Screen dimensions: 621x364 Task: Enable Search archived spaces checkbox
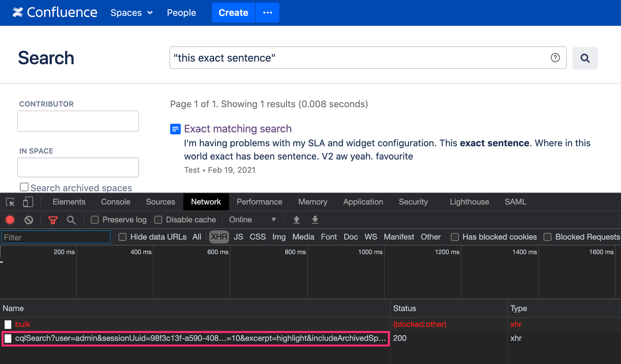24,187
